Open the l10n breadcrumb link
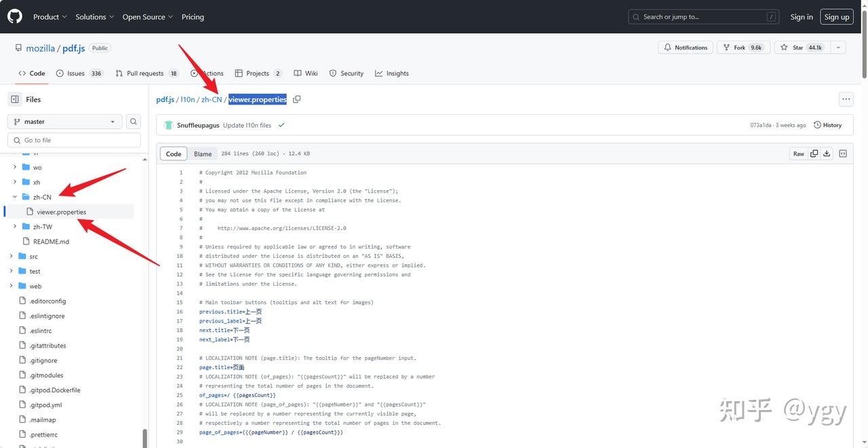The image size is (868, 448). [187, 99]
